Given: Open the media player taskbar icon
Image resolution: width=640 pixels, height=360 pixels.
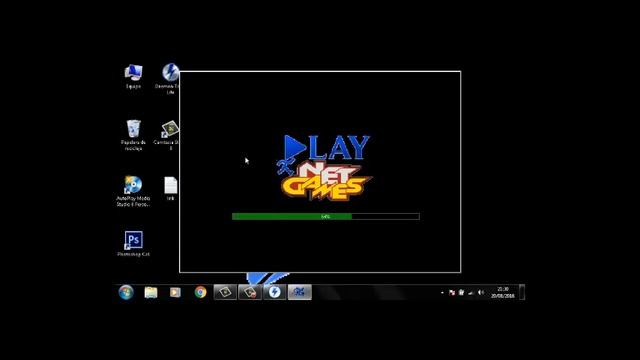Looking at the screenshot, I should [x=175, y=292].
